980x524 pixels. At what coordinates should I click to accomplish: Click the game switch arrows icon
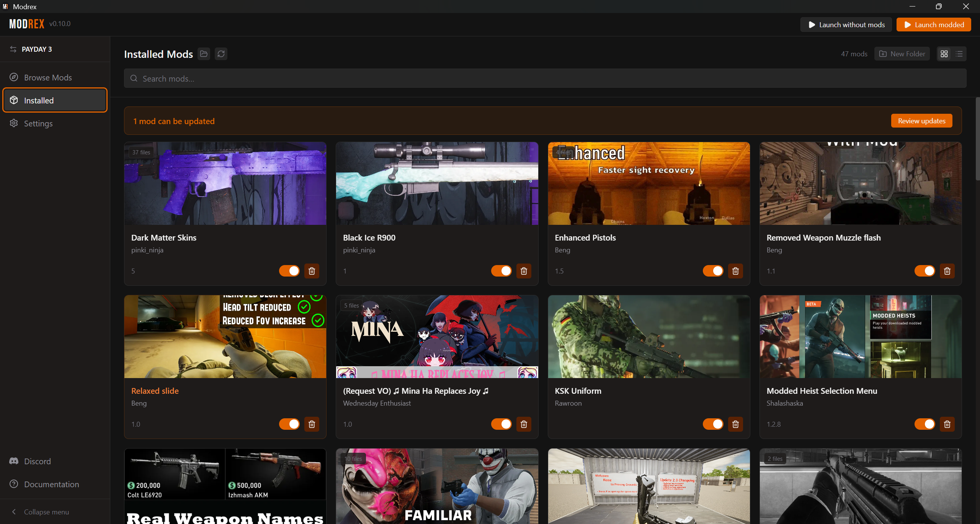13,49
